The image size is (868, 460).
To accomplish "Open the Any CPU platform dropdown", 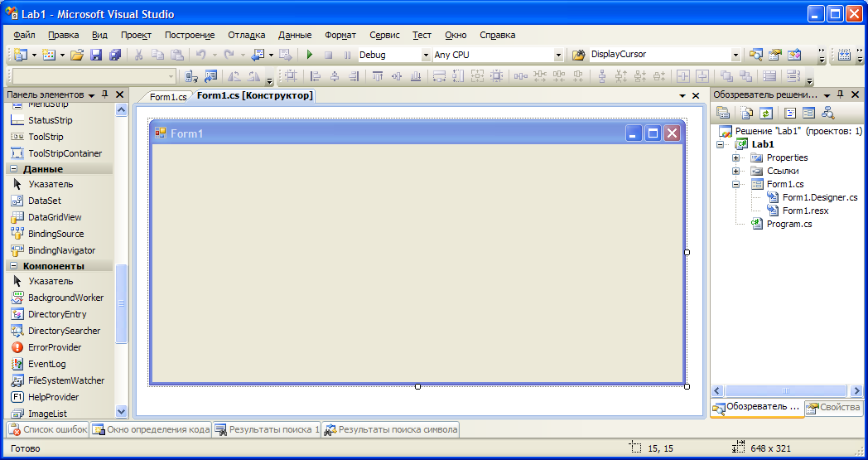I will pos(558,55).
